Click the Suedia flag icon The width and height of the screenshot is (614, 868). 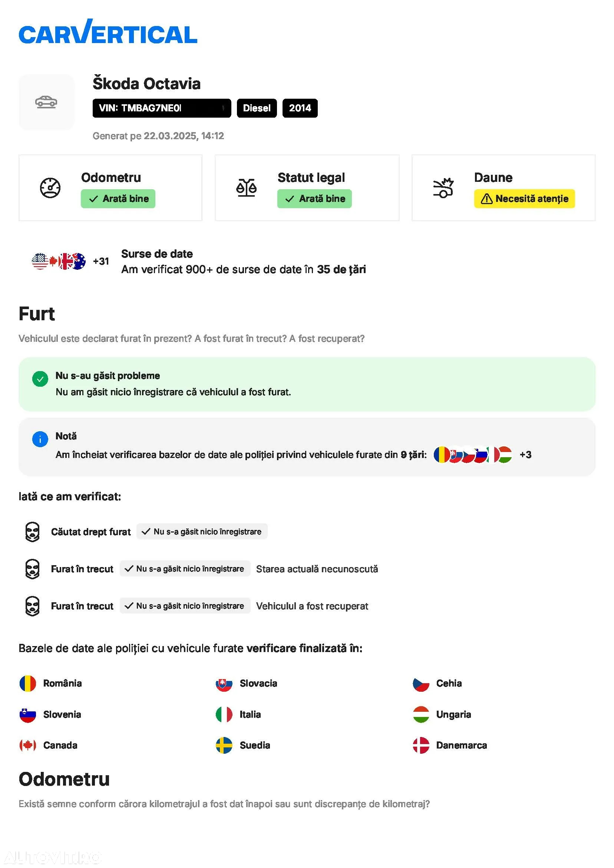pyautogui.click(x=224, y=746)
